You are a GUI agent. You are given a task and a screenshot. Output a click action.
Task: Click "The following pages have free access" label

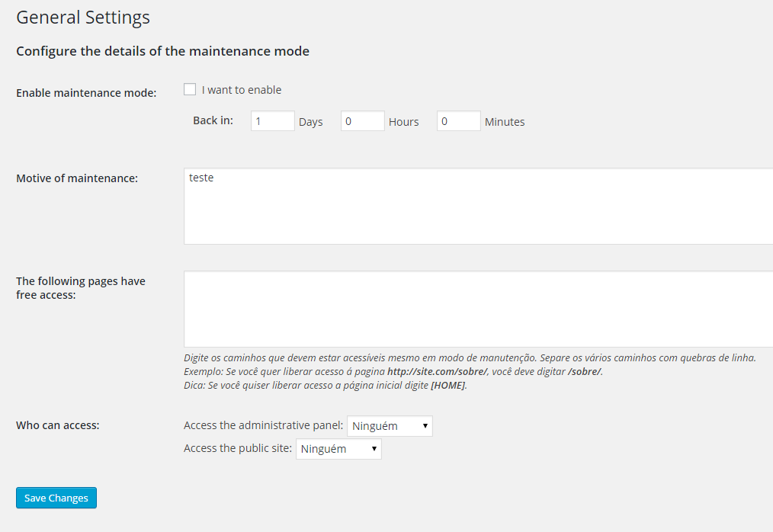80,288
